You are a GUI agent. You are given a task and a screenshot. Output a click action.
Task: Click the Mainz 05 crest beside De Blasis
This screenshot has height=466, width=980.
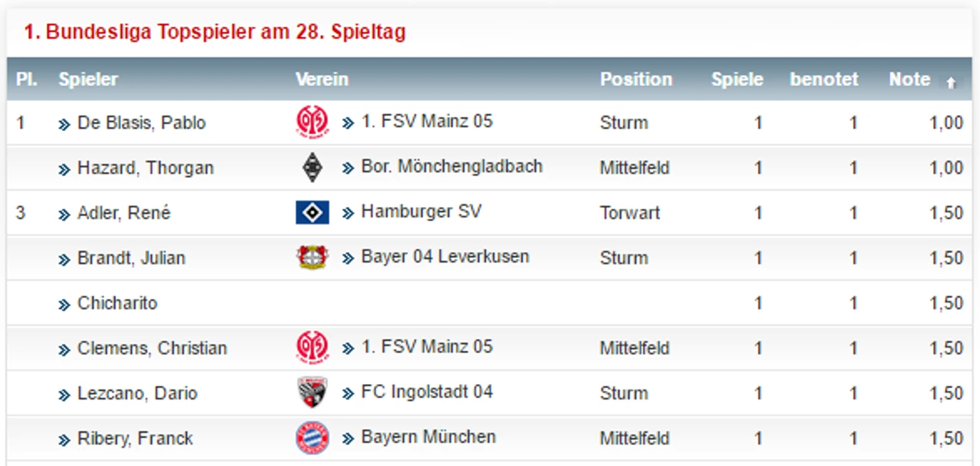click(312, 122)
